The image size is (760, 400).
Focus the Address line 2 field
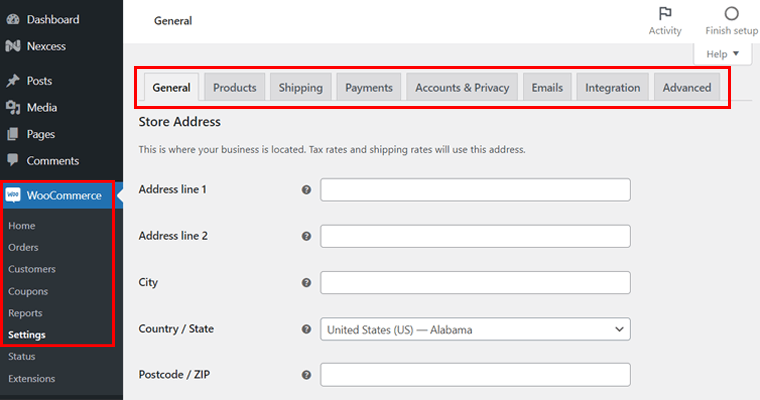pyautogui.click(x=475, y=236)
